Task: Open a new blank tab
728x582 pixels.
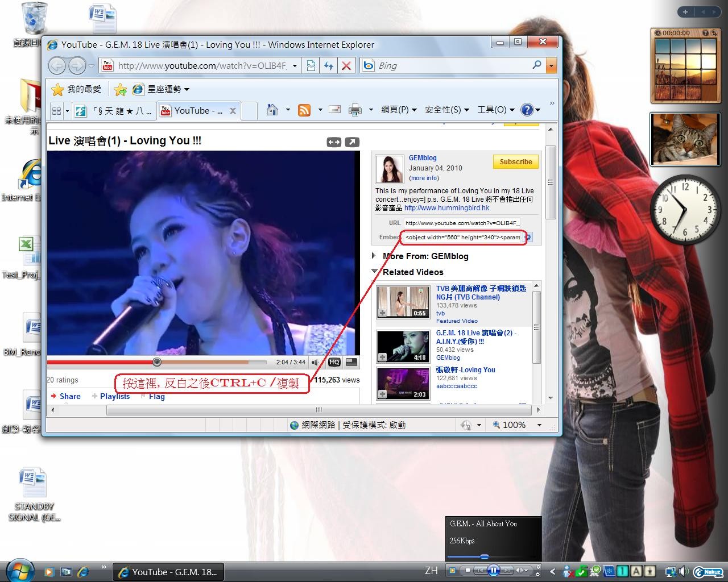Action: pos(249,111)
